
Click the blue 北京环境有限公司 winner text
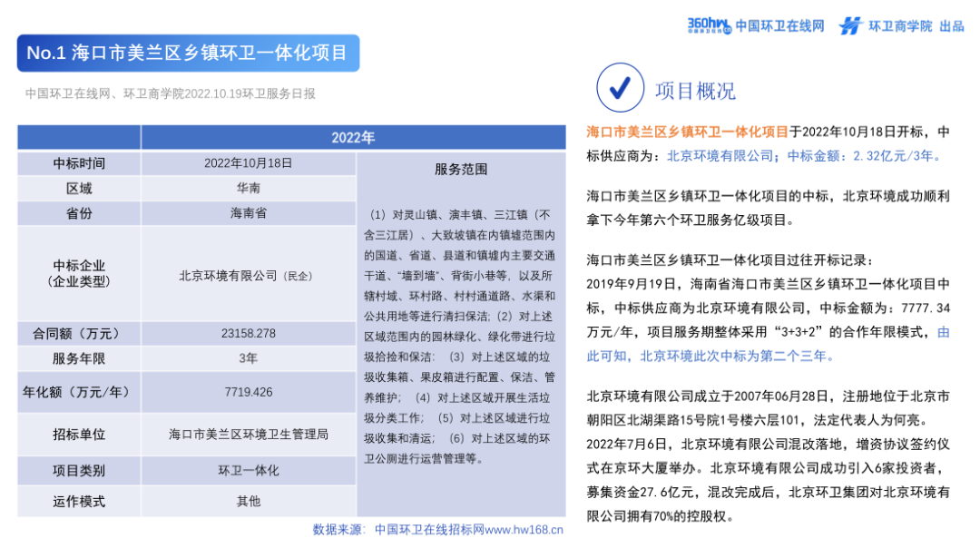pyautogui.click(x=720, y=156)
